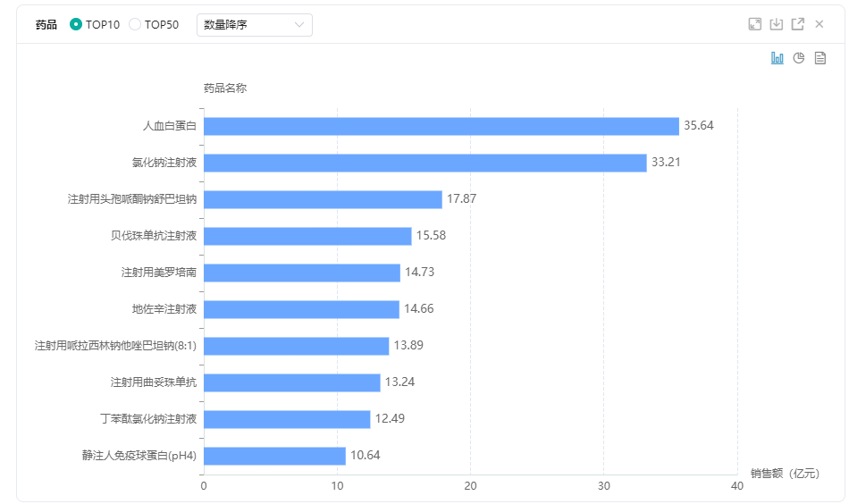Click the 33.21 value label
Image resolution: width=849 pixels, height=504 pixels.
pos(666,163)
